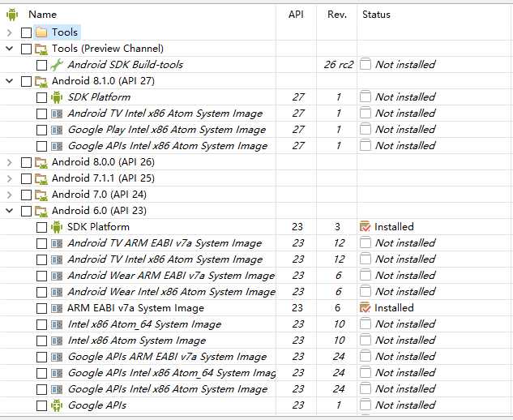This screenshot has width=513, height=420.
Task: Select the Android TV ARM EABI v7a System Image label
Action: 165,243
